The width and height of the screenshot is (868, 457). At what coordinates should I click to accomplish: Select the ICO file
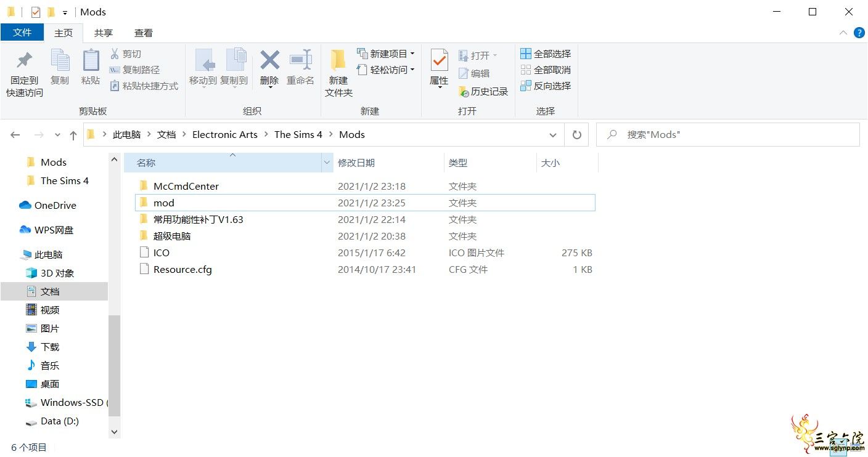[x=365, y=253]
